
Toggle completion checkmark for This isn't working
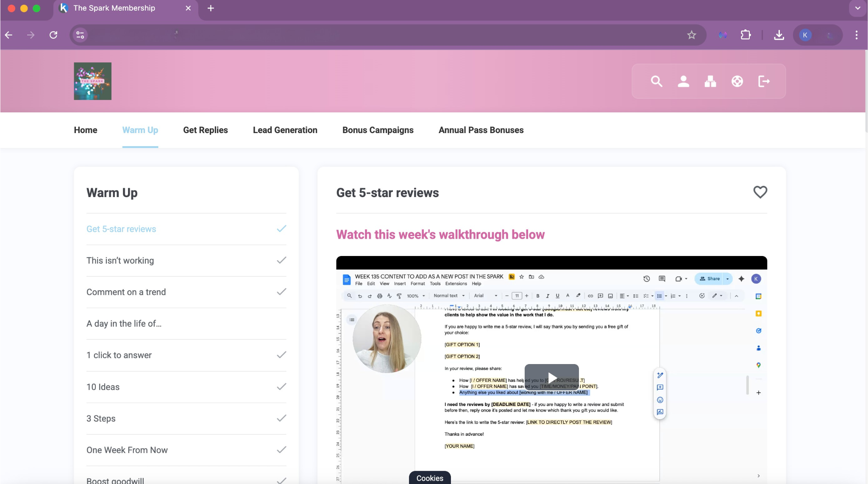click(x=281, y=260)
